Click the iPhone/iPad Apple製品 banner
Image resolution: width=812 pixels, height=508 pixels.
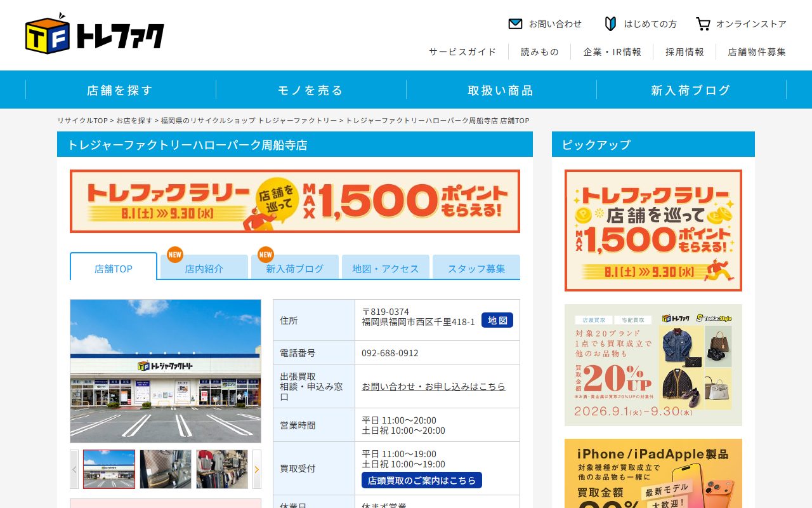(x=653, y=473)
